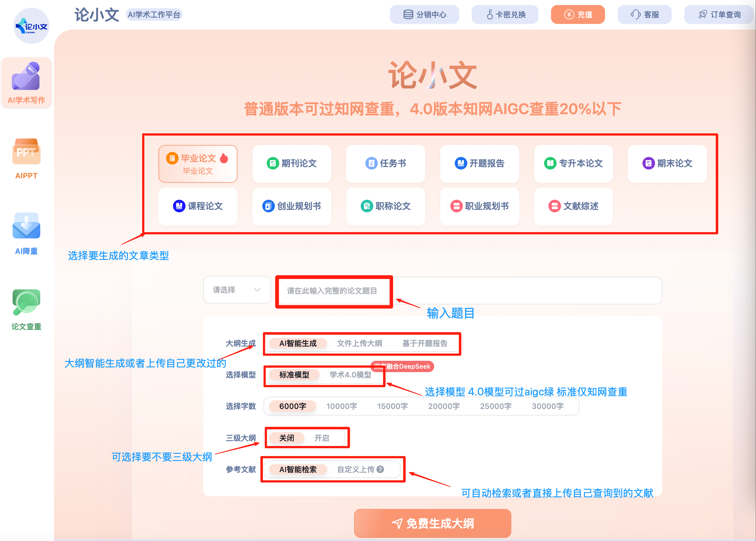Viewport: 756px width, 541px height.
Task: Select 基于开题报告 outline option
Action: coord(425,343)
